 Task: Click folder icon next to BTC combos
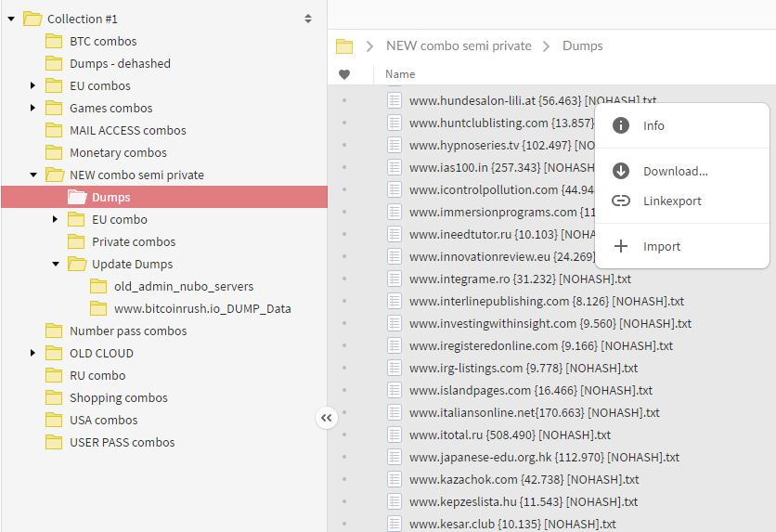click(54, 41)
